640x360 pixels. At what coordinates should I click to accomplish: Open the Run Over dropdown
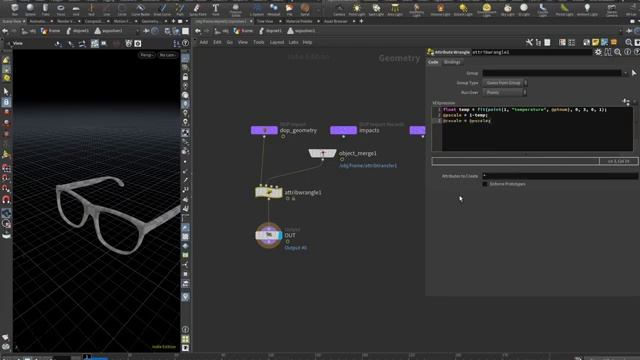[504, 93]
